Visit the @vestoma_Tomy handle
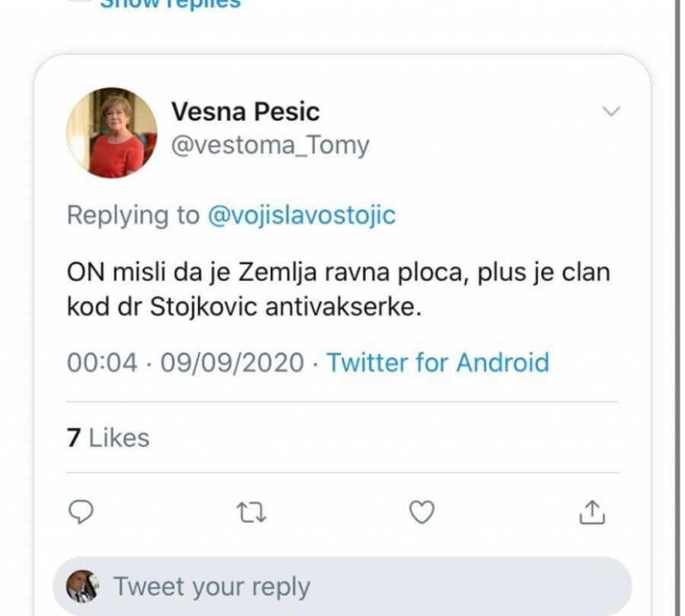The width and height of the screenshot is (685, 616). 270,145
